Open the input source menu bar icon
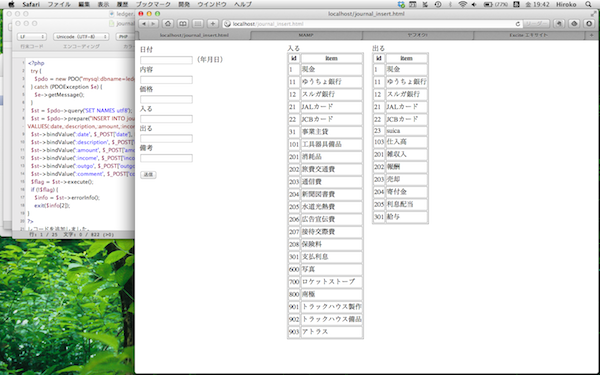This screenshot has width=600, height=375. pyautogui.click(x=516, y=5)
